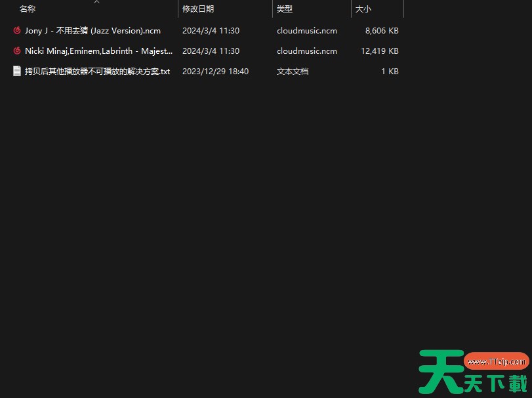
Task: Click the cloudmusic.ncm type of Jony J row
Action: pyautogui.click(x=307, y=31)
